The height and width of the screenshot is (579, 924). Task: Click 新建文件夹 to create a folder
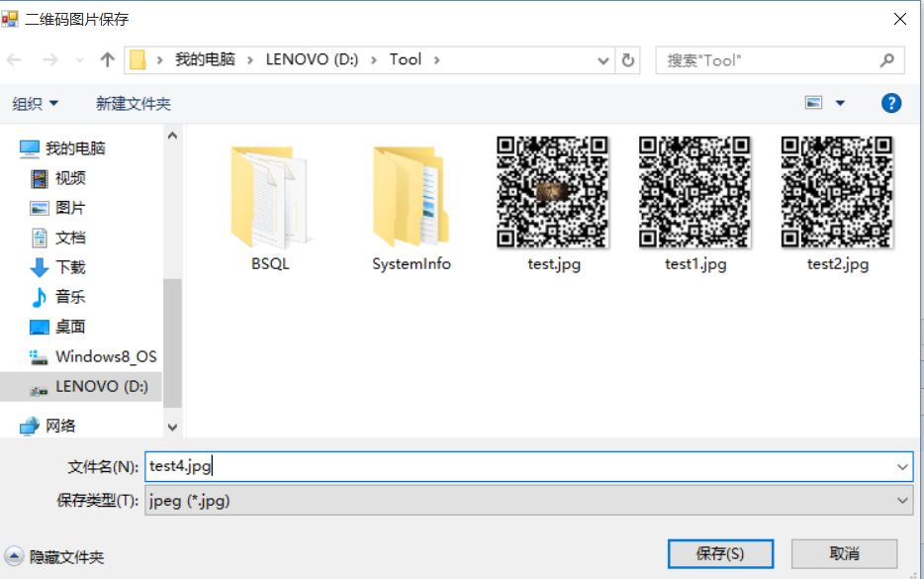134,104
